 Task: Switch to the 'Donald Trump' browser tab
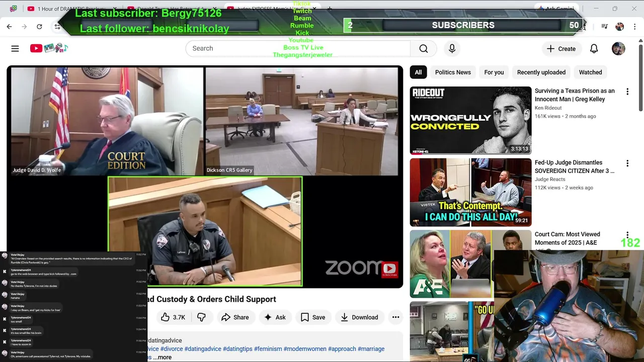pos(171,9)
